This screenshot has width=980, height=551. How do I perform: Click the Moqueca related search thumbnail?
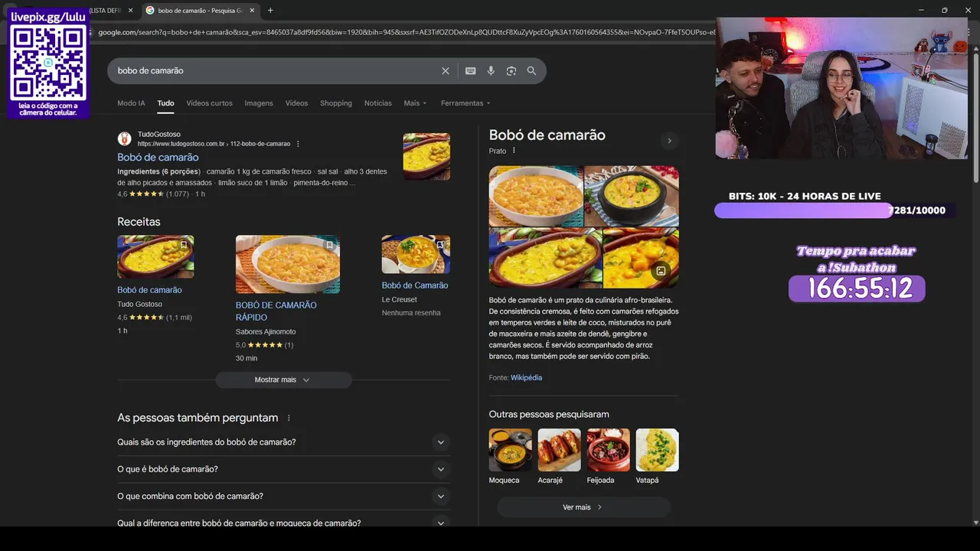(510, 450)
